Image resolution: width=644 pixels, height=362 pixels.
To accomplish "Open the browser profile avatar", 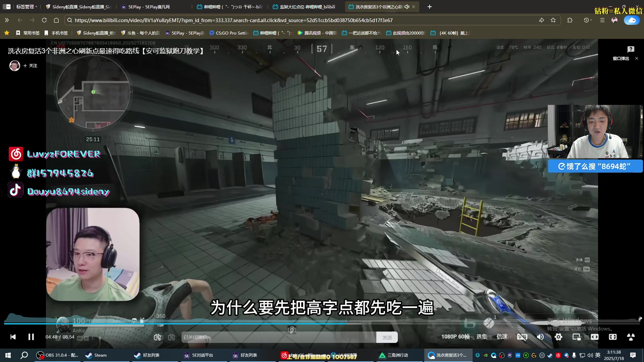I will [x=614, y=20].
